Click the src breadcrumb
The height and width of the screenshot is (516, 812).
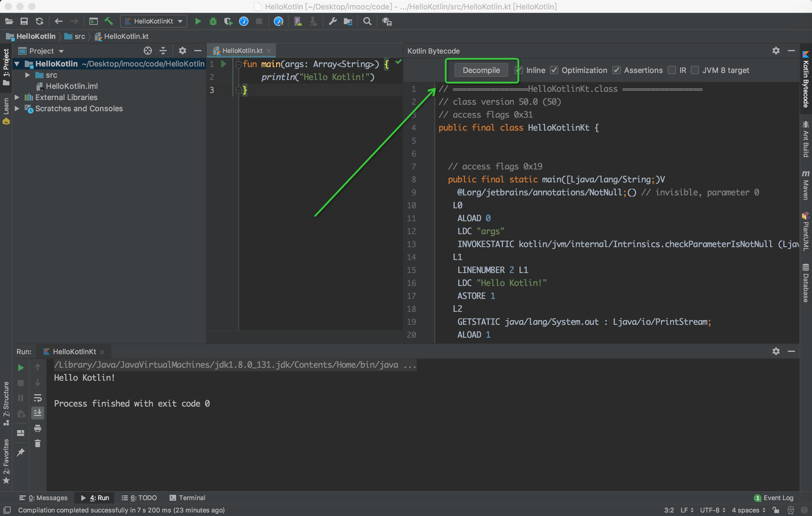[x=75, y=36]
